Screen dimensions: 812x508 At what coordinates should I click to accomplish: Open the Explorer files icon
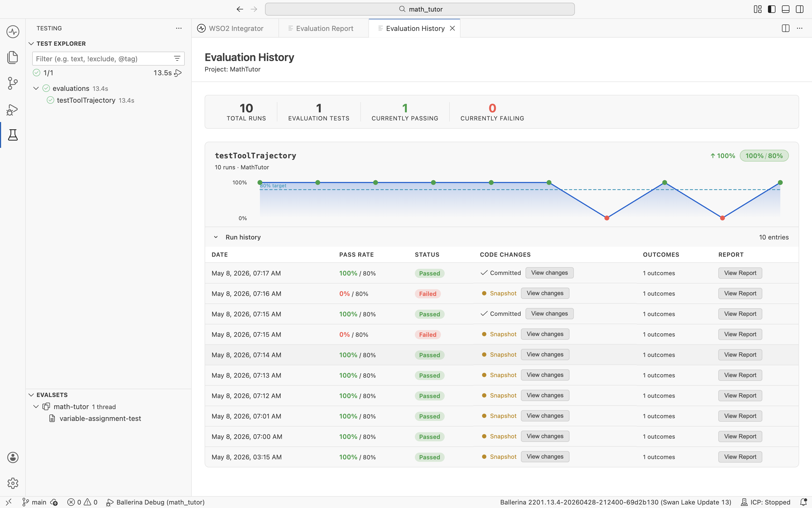coord(13,58)
